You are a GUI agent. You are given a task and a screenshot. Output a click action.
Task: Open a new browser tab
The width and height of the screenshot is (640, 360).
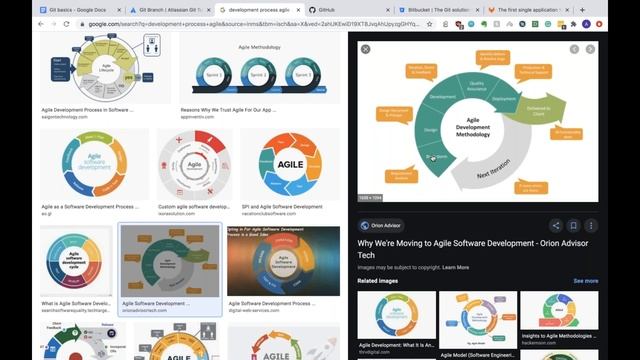pos(582,10)
